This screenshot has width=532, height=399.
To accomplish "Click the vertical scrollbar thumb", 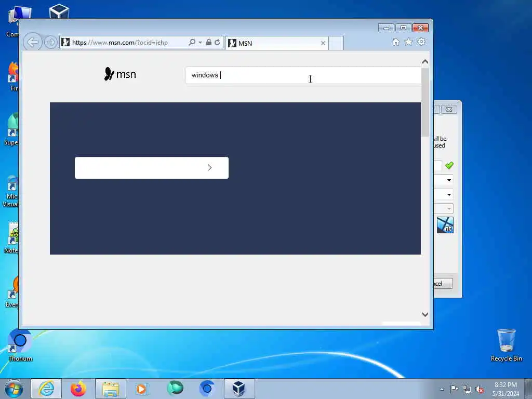I will [425, 102].
